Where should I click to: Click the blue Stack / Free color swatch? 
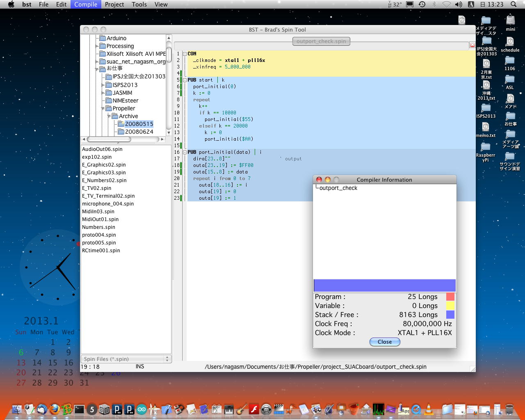click(450, 315)
